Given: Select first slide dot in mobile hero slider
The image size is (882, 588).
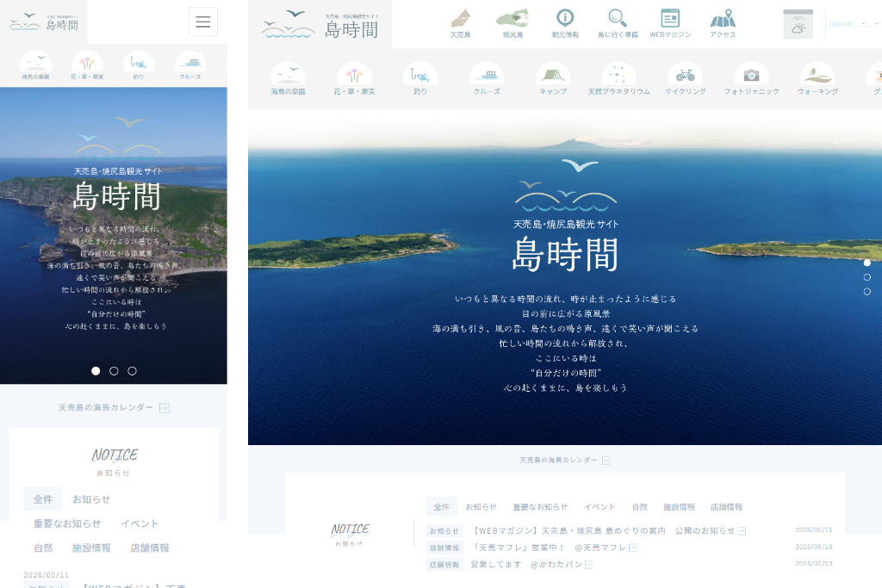Looking at the screenshot, I should (96, 371).
